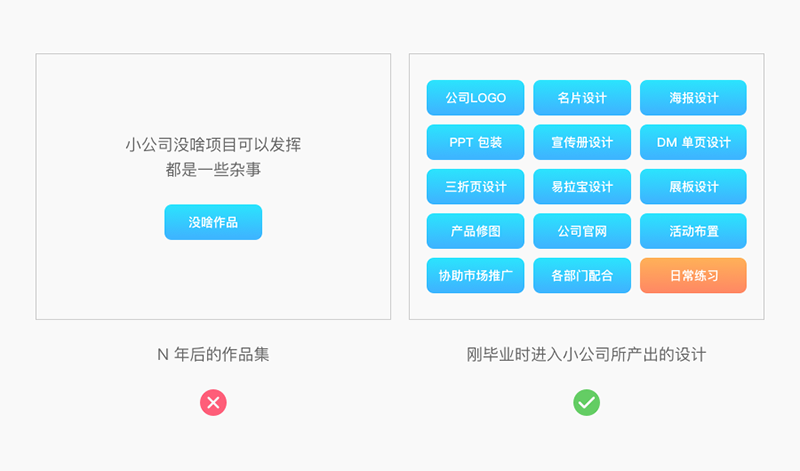This screenshot has width=800, height=471.
Task: Click the N 年后的作品集 caption
Action: (213, 354)
